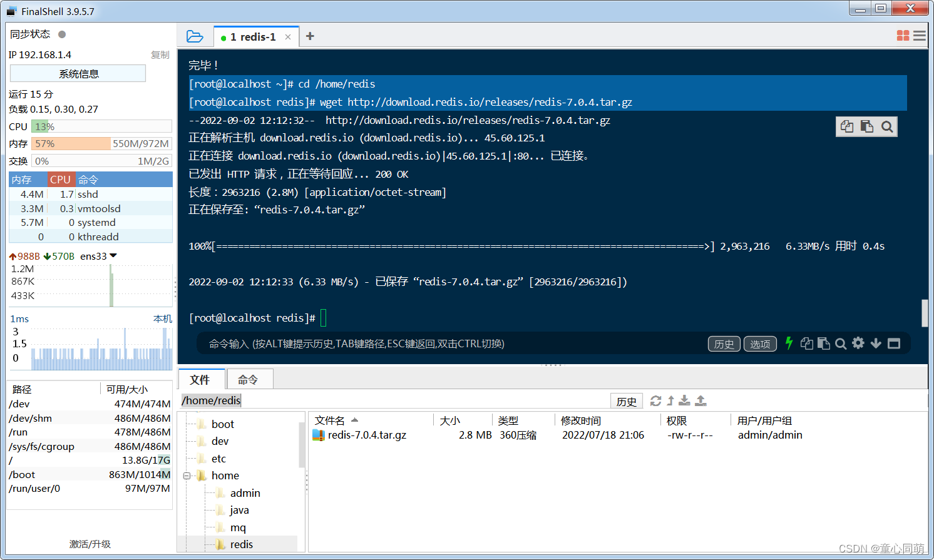Copy text using terminal floating copy icon
This screenshot has width=934, height=560.
[x=847, y=126]
